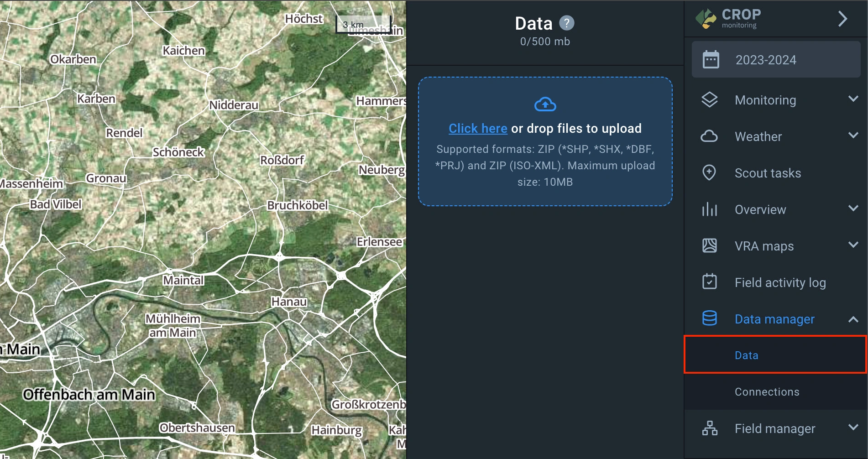Expand the VRA maps chevron
Screen dimensions: 868x459
click(x=853, y=245)
